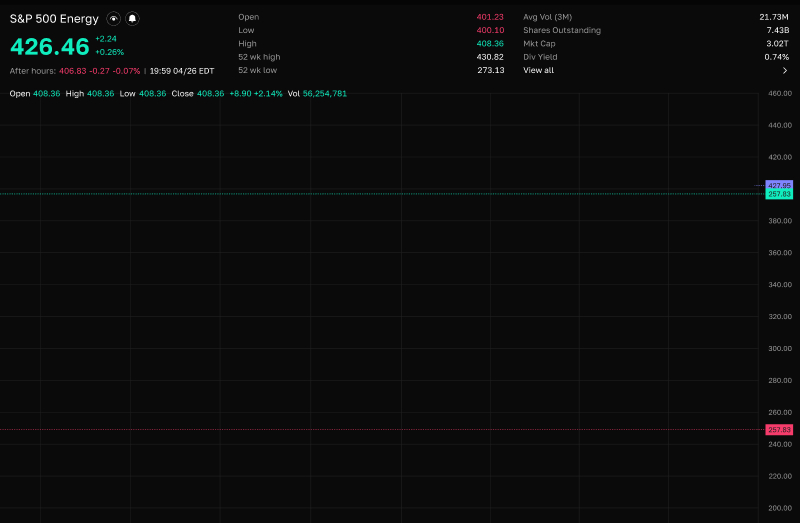Viewport: 800px width, 523px height.
Task: Toggle the watchlist eye icon beside S&P 500 Energy
Action: (x=113, y=19)
